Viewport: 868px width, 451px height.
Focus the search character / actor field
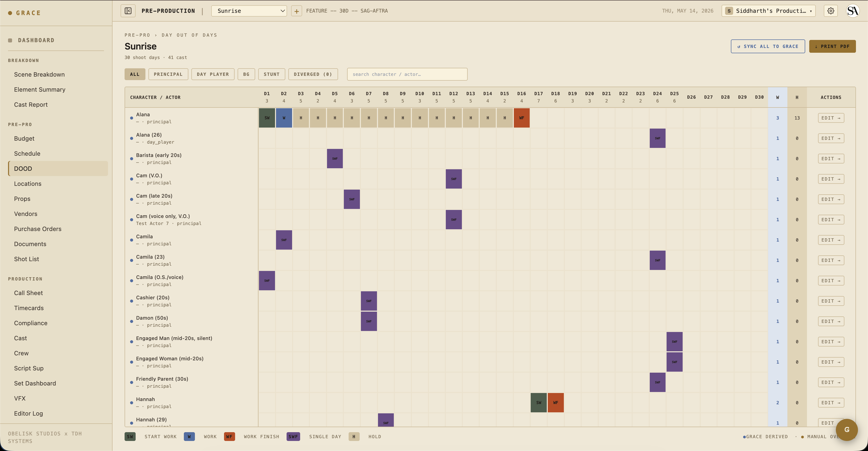pos(407,74)
